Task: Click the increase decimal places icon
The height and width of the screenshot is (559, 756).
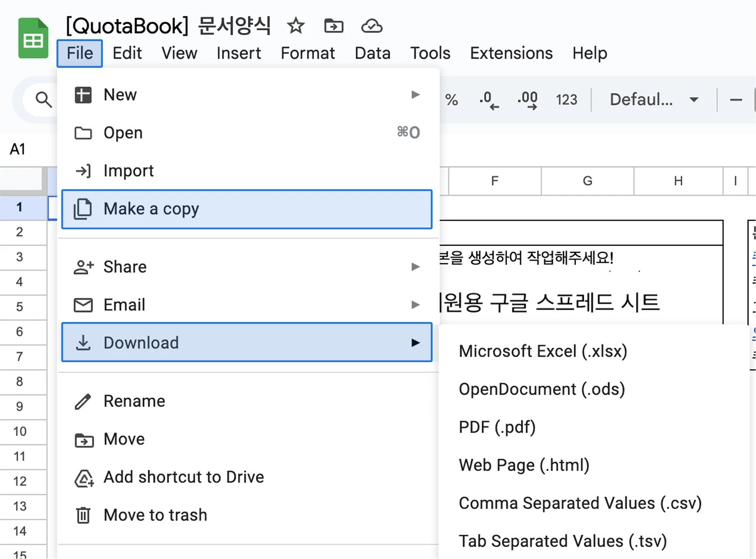Action: tap(527, 100)
